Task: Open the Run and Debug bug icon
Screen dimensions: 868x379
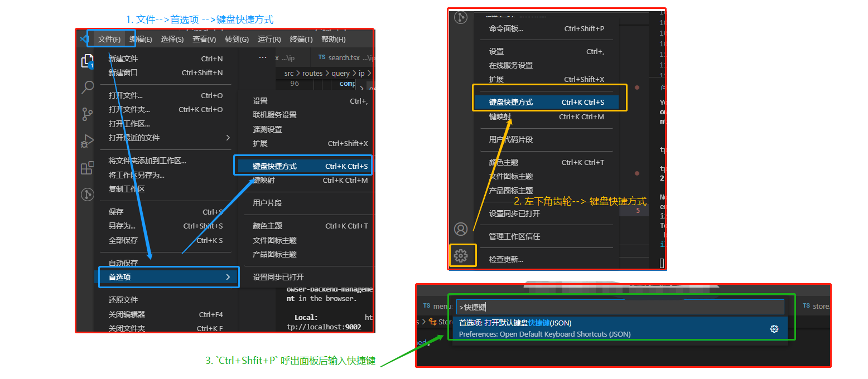Action: pyautogui.click(x=87, y=141)
